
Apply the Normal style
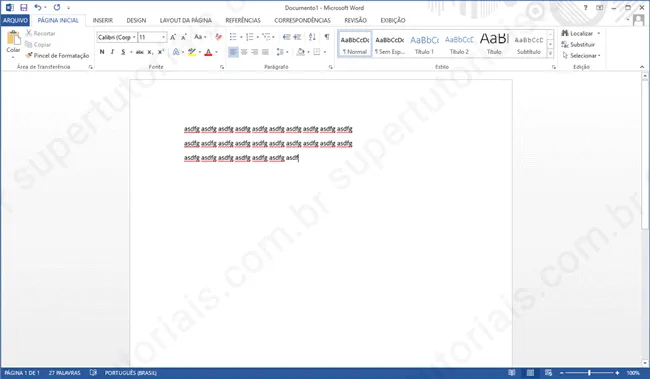click(355, 44)
